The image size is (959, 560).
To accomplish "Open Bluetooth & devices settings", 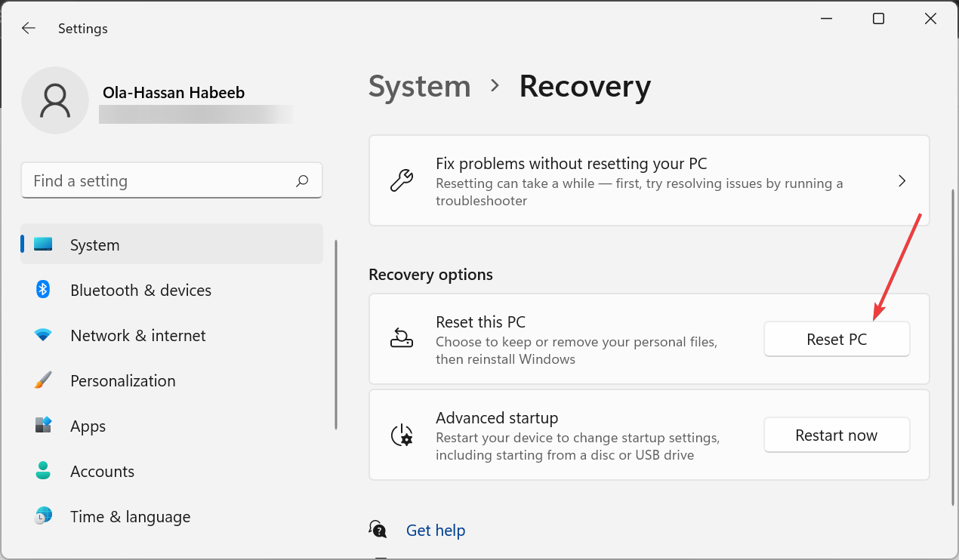I will [171, 290].
